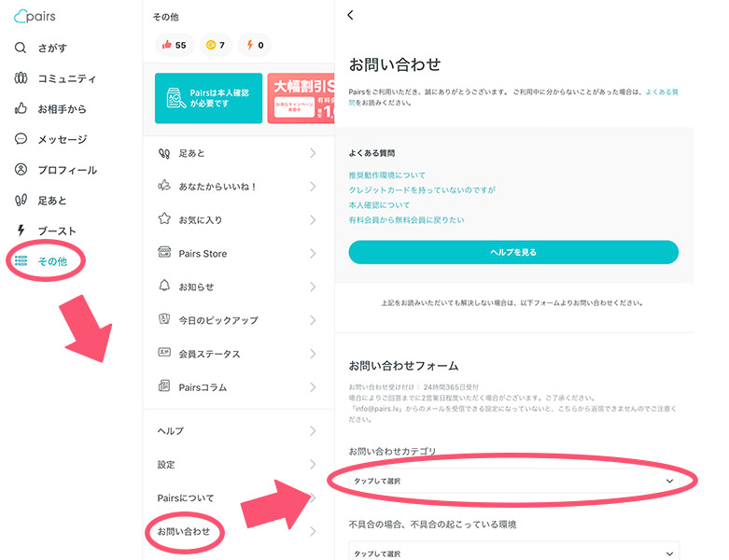Click the お知らせ bell icon

click(x=164, y=286)
